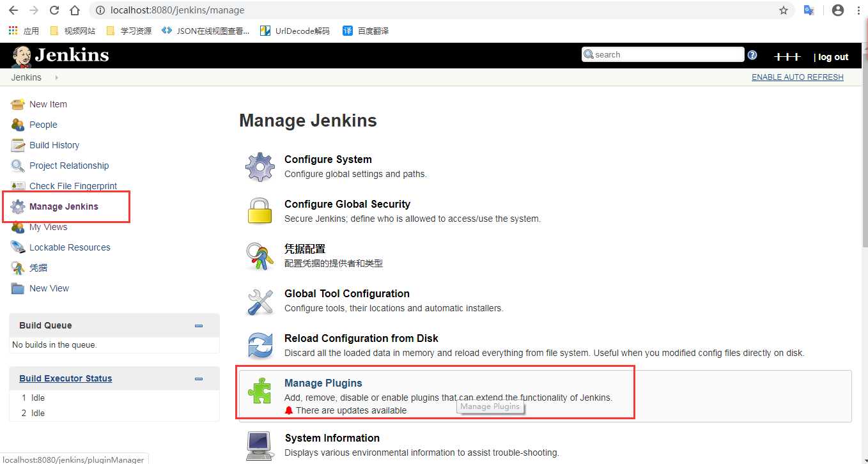Click the 凭据配置 heading link

[x=305, y=249]
